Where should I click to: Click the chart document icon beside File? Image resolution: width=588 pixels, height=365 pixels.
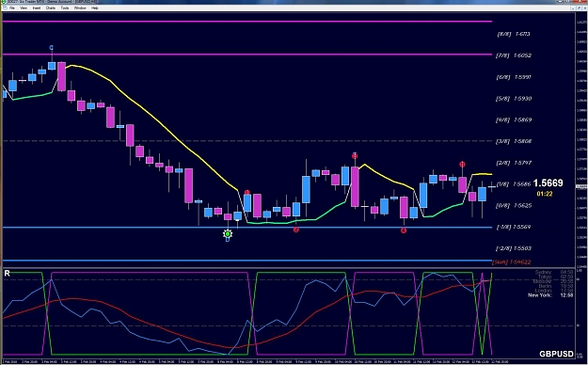point(5,8)
